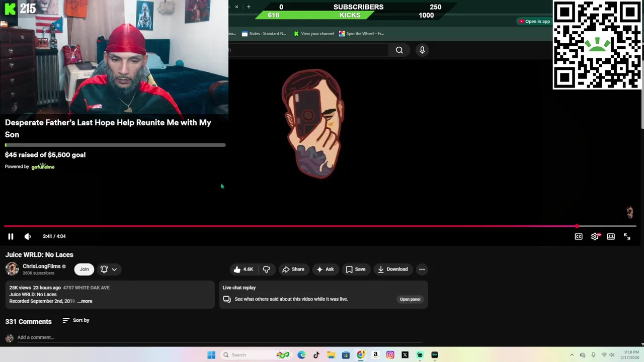Click the live chat replay speech-bubble icon
The width and height of the screenshot is (644, 362).
click(227, 299)
